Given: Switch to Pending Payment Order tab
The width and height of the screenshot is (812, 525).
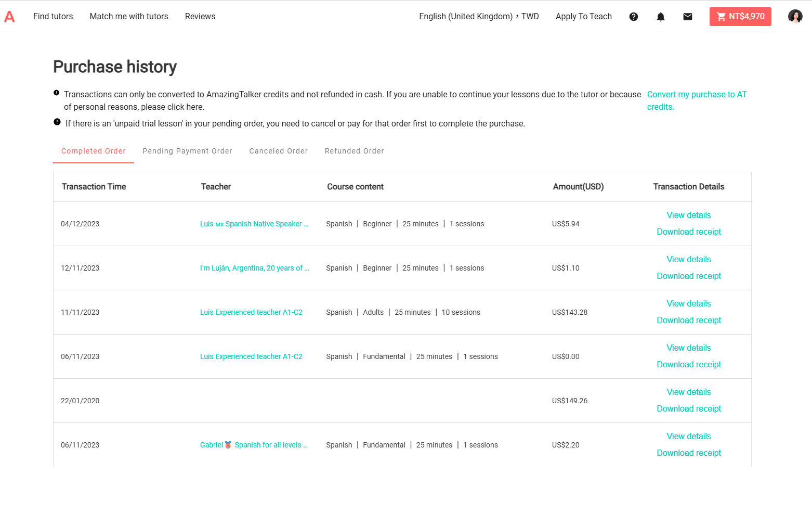Looking at the screenshot, I should 187,151.
